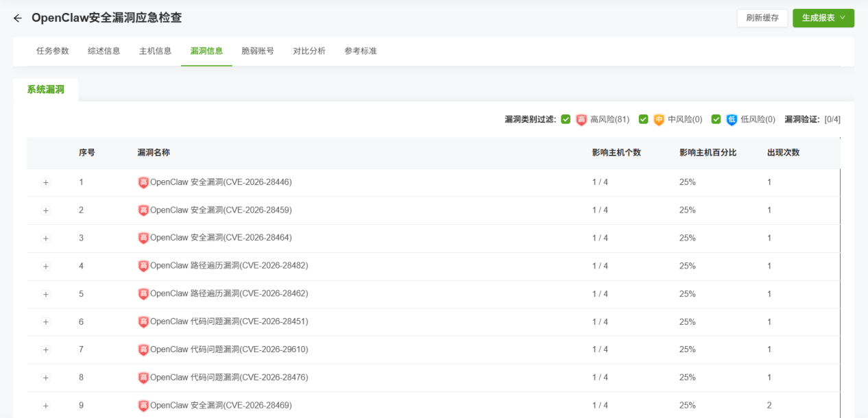Open the 脆弱账号 tab

click(258, 51)
